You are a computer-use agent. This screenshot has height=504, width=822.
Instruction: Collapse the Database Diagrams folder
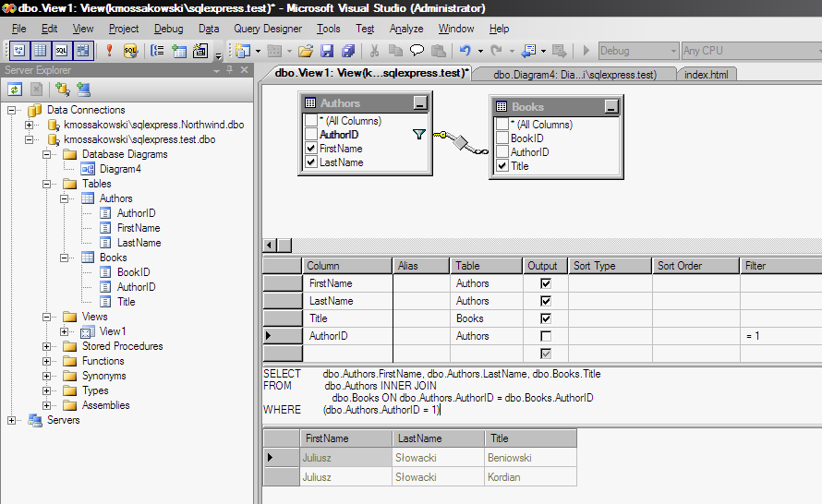click(x=47, y=154)
